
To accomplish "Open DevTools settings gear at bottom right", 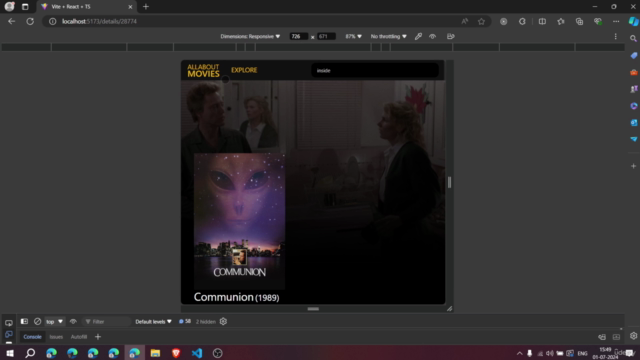I will 633,336.
